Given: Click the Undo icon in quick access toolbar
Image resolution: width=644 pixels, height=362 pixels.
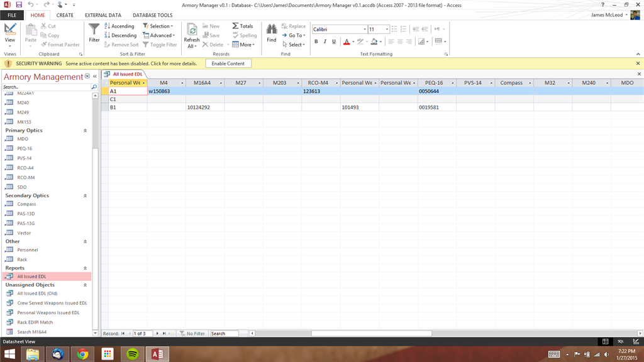Looking at the screenshot, I should (30, 4).
